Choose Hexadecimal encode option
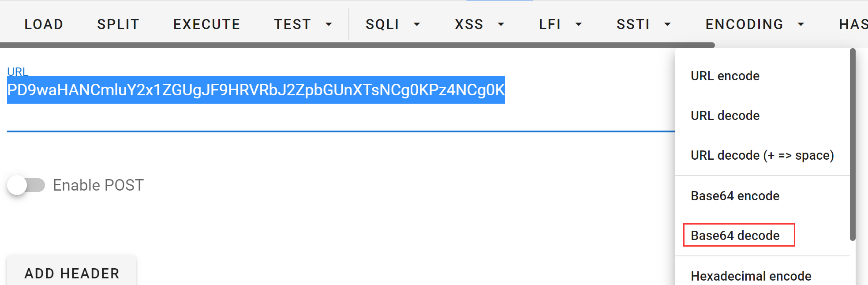 [x=751, y=276]
